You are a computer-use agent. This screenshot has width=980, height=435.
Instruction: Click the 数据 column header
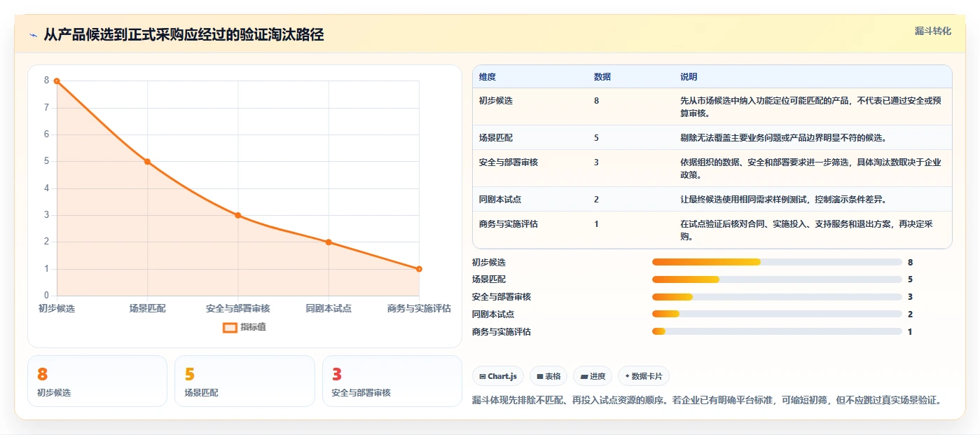click(x=602, y=77)
